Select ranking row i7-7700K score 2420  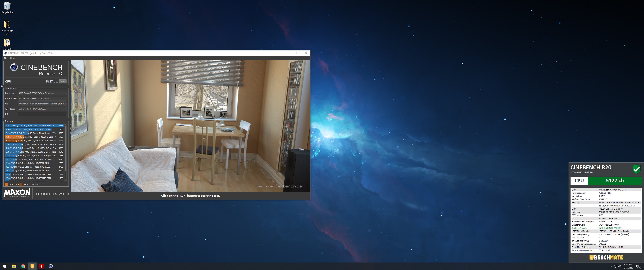(x=34, y=171)
